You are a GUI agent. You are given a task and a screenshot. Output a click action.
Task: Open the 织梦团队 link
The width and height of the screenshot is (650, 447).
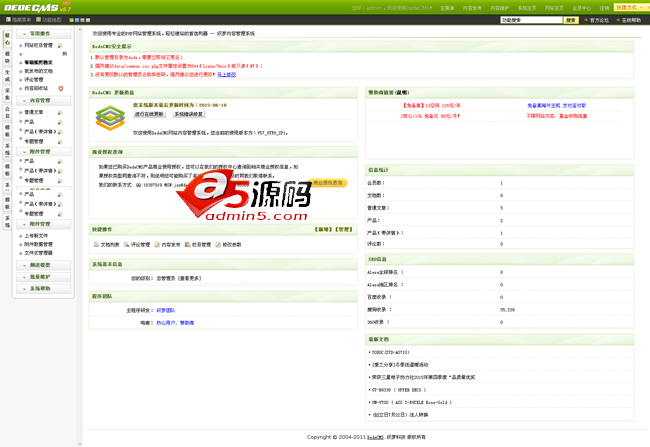166,310
